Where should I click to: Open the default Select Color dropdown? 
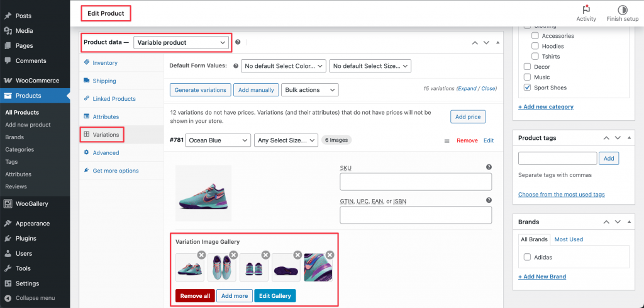click(x=284, y=66)
